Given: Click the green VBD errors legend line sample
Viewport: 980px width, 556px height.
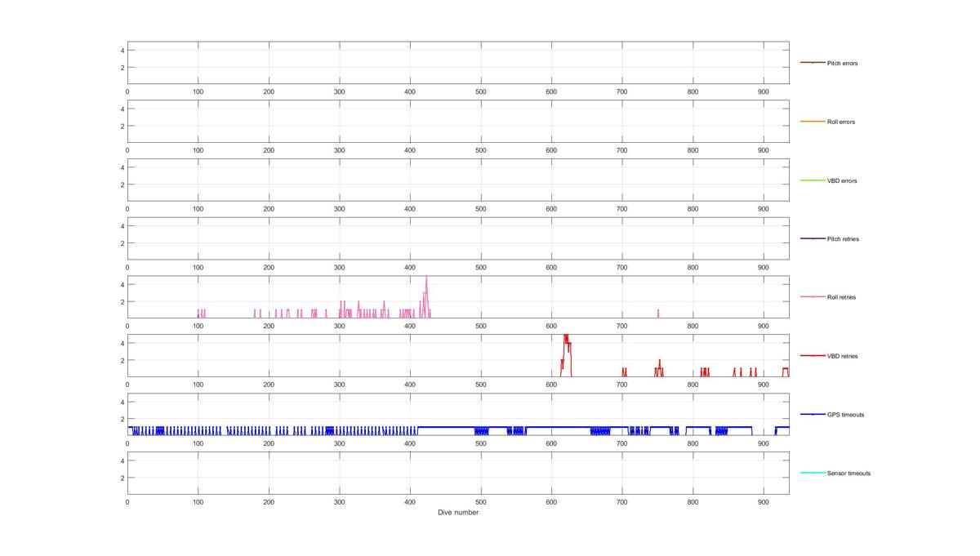Looking at the screenshot, I should coord(813,180).
